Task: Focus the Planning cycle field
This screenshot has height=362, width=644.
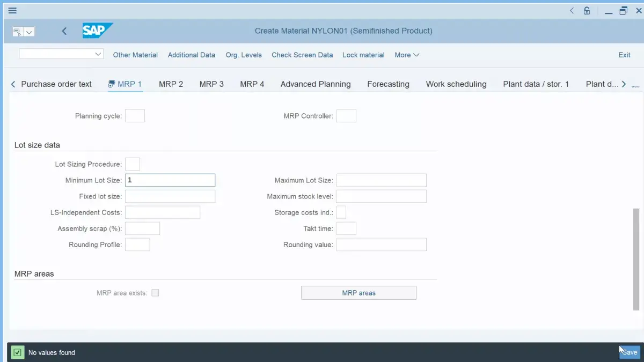Action: [x=135, y=116]
